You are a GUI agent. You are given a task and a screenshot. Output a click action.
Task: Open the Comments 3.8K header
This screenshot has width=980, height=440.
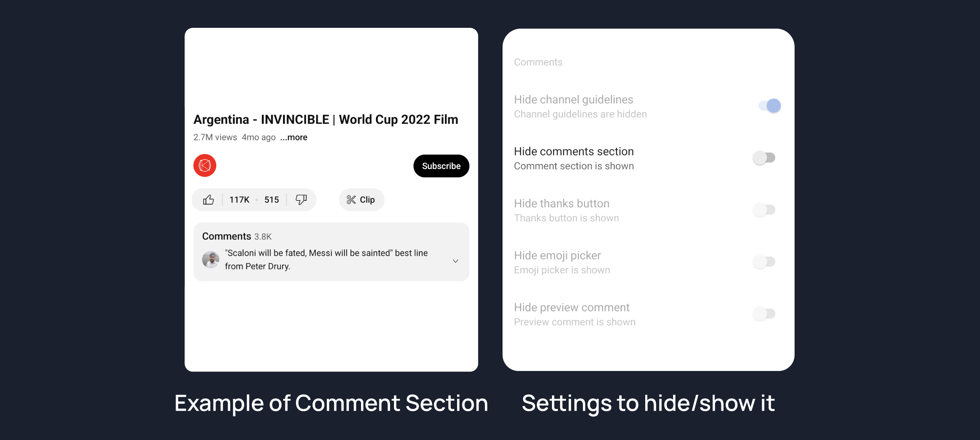237,236
